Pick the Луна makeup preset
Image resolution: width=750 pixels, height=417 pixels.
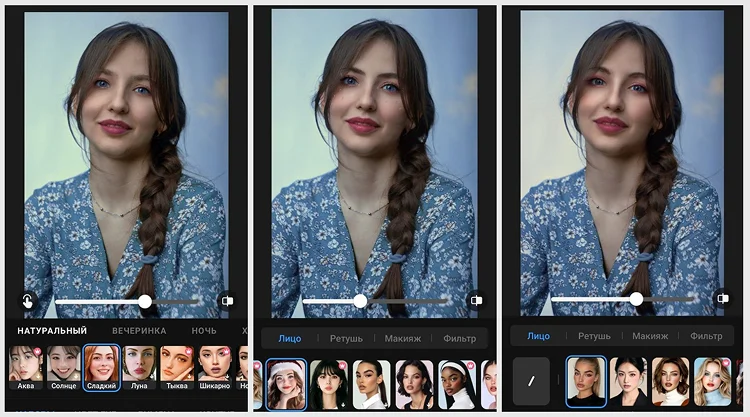coord(140,368)
